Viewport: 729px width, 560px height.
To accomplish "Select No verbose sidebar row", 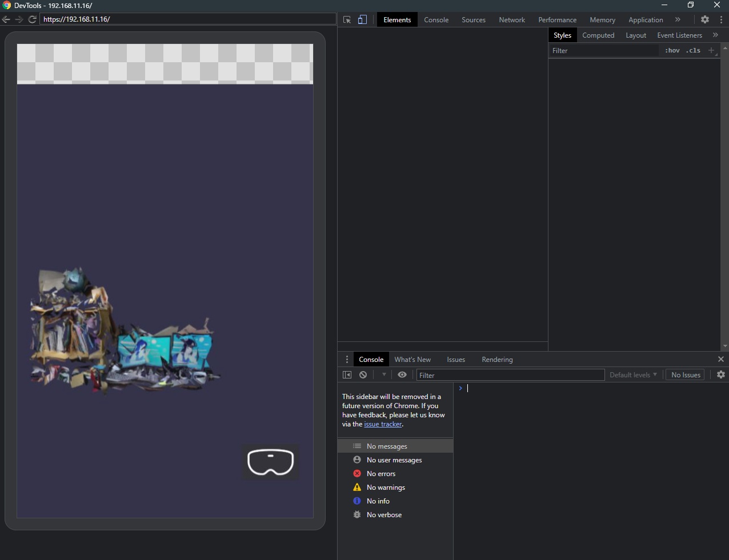I will [x=395, y=514].
